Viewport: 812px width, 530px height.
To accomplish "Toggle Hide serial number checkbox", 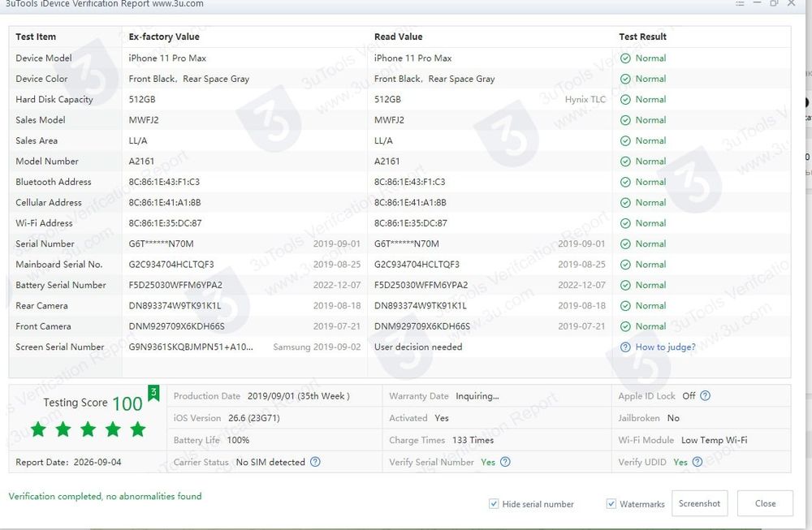I will pos(494,503).
